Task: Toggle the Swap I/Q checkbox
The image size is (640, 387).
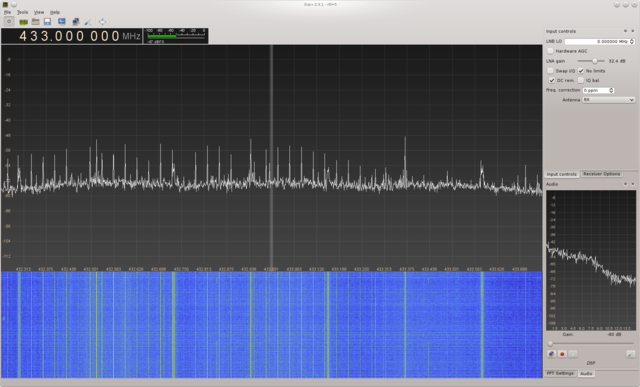Action: coord(551,71)
